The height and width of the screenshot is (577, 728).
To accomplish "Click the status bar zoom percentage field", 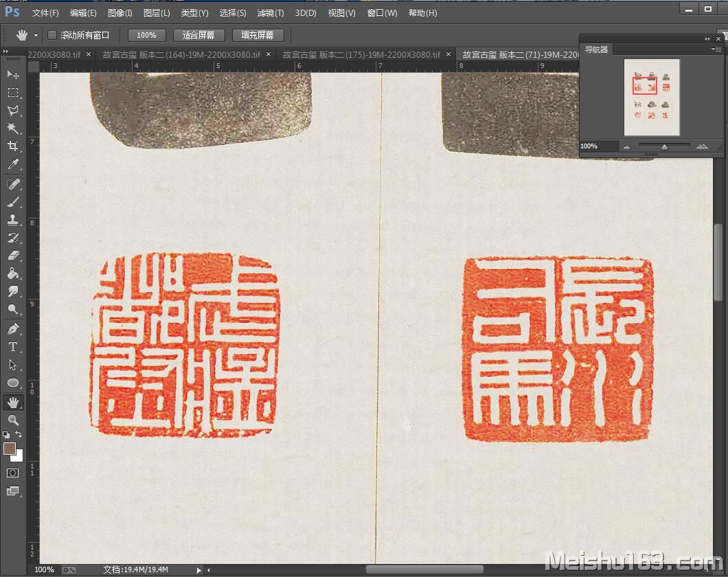I will [45, 569].
